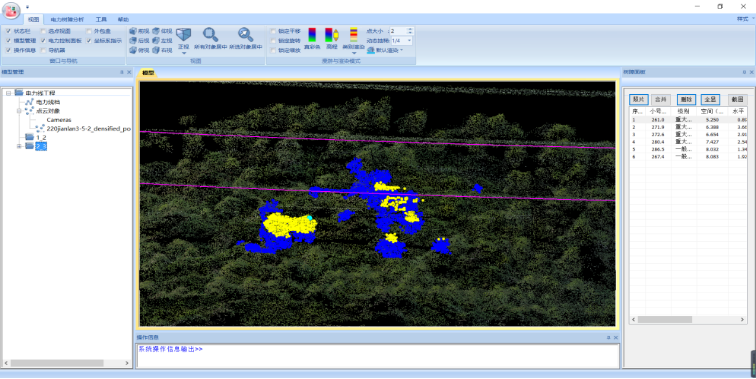Click the delete button in right panel
756x379 pixels.
click(x=686, y=99)
